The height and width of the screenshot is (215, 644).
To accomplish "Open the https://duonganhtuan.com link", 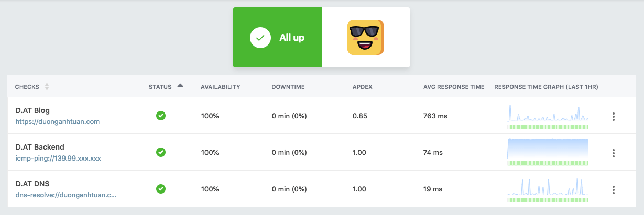I will coord(58,122).
